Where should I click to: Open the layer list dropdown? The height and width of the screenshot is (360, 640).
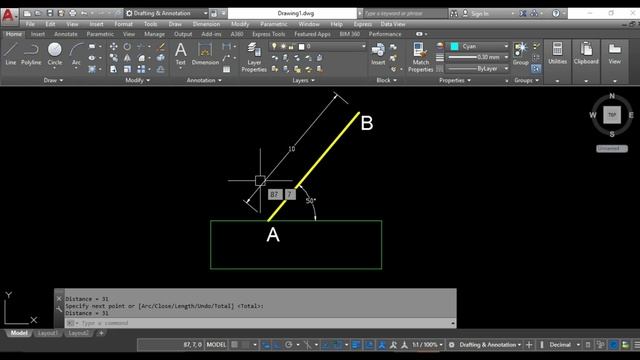click(x=318, y=46)
